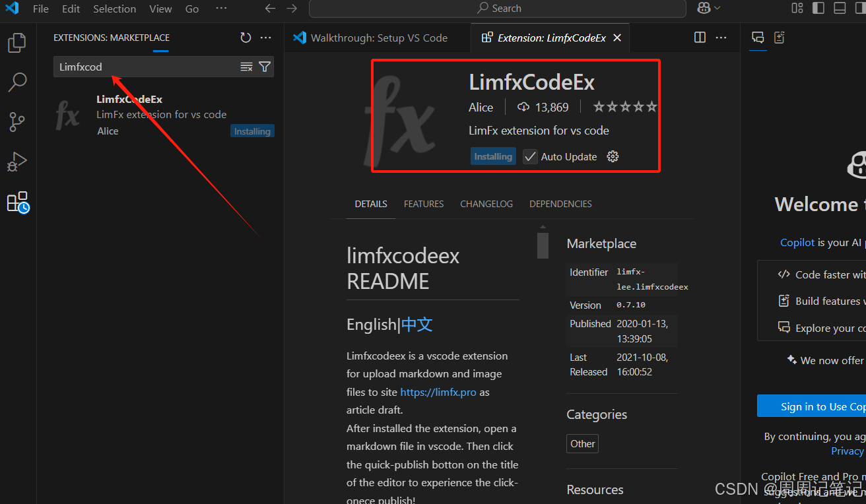Open the title bar overflow menu
The height and width of the screenshot is (504, 866).
click(221, 9)
